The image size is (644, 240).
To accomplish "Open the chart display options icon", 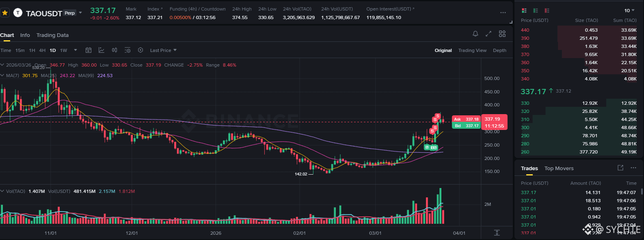I will pos(128,50).
